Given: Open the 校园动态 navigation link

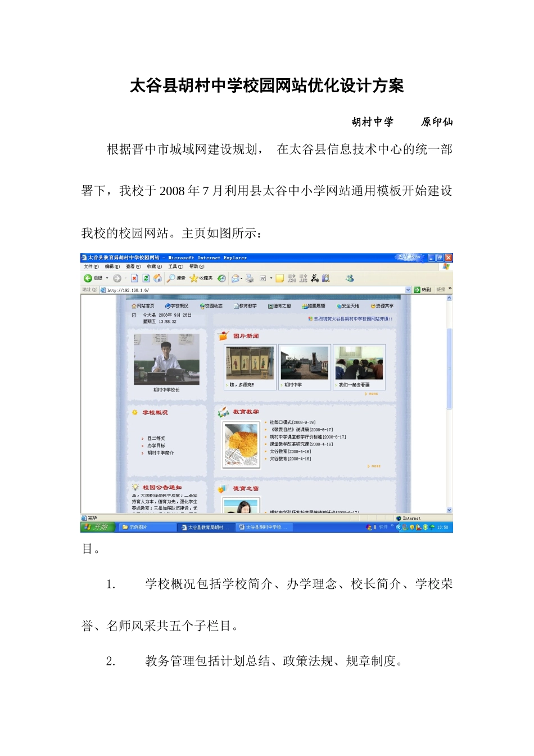Looking at the screenshot, I should click(x=211, y=306).
